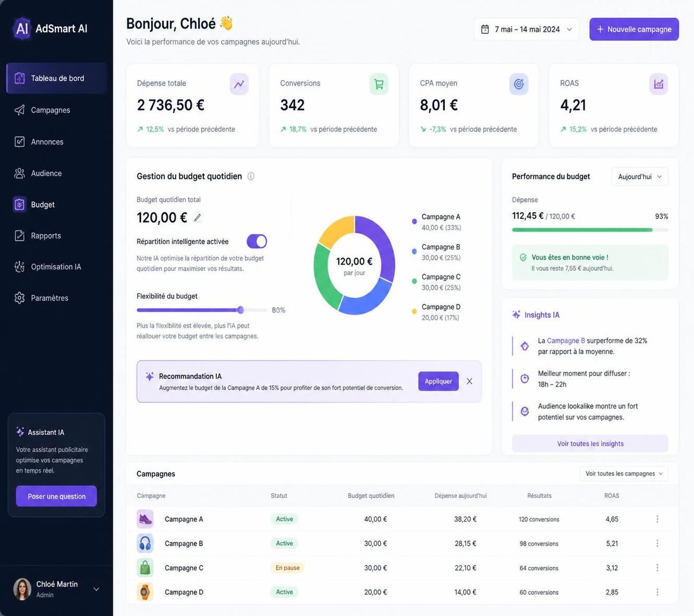Click the En pause status of Campagne C
Image resolution: width=694 pixels, height=616 pixels.
coord(287,567)
